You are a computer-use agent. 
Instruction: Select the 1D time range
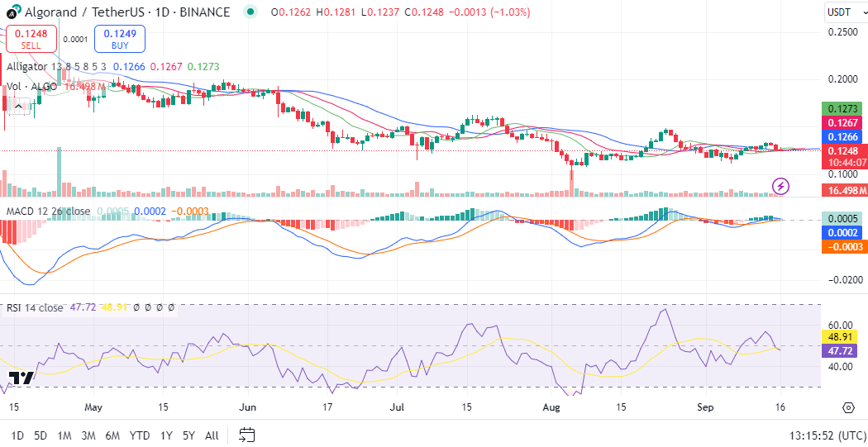17,435
